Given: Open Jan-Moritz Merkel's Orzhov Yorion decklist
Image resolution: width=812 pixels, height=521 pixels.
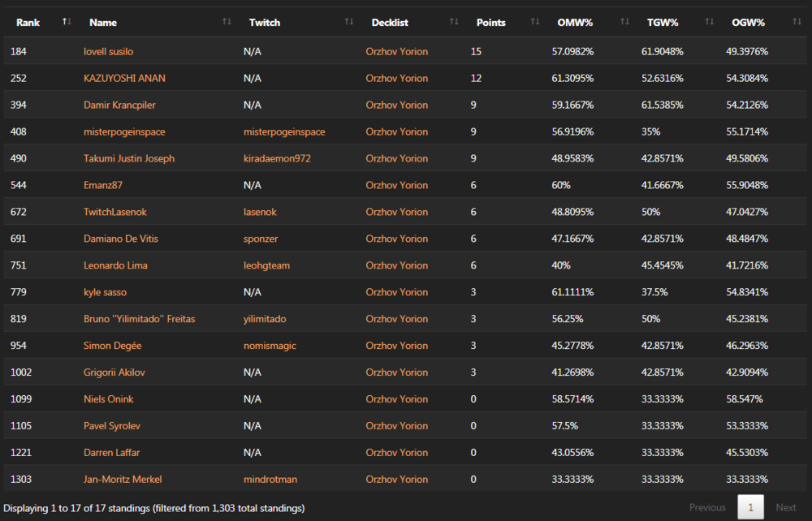Looking at the screenshot, I should pyautogui.click(x=396, y=480).
